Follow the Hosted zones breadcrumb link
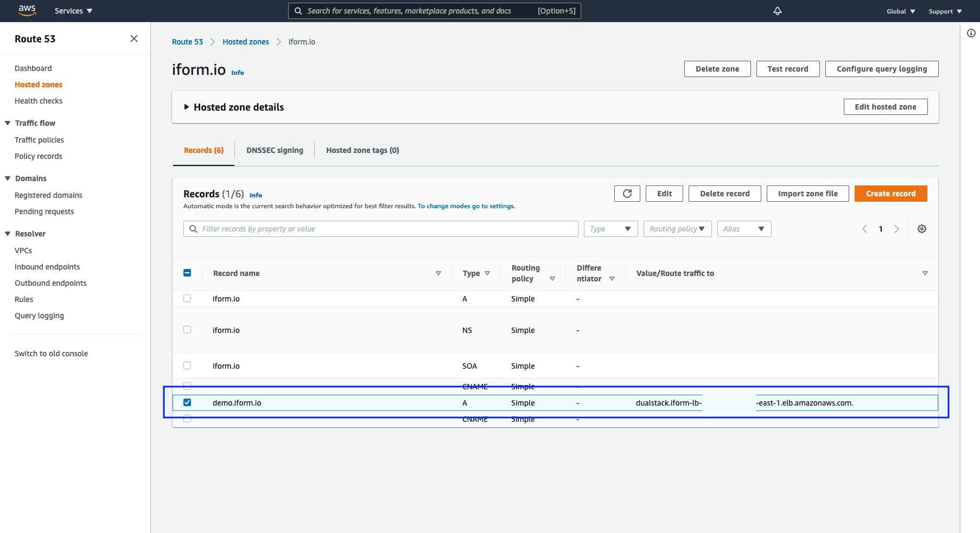Screen dimensions: 980x533 point(246,42)
